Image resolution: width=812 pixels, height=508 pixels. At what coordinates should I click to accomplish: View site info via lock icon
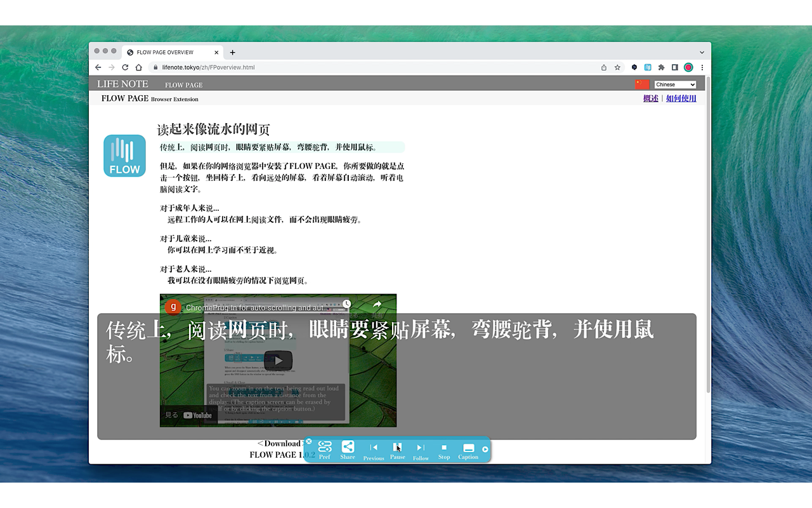[155, 67]
